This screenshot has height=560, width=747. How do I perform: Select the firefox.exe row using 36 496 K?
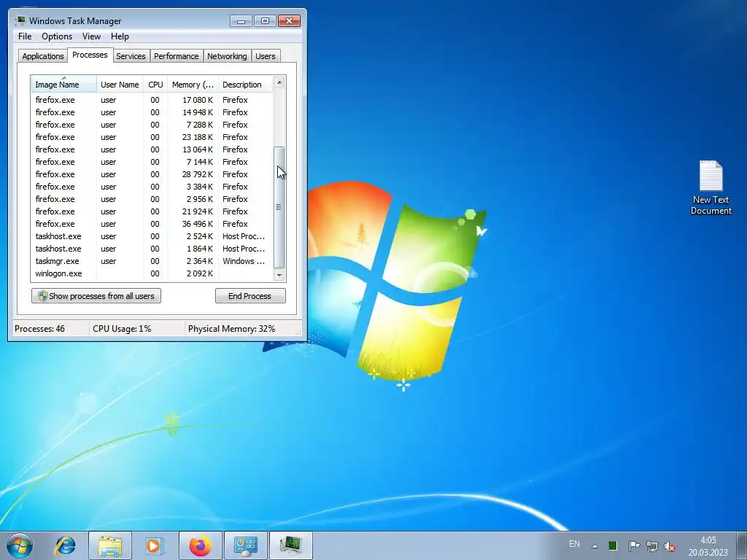152,223
